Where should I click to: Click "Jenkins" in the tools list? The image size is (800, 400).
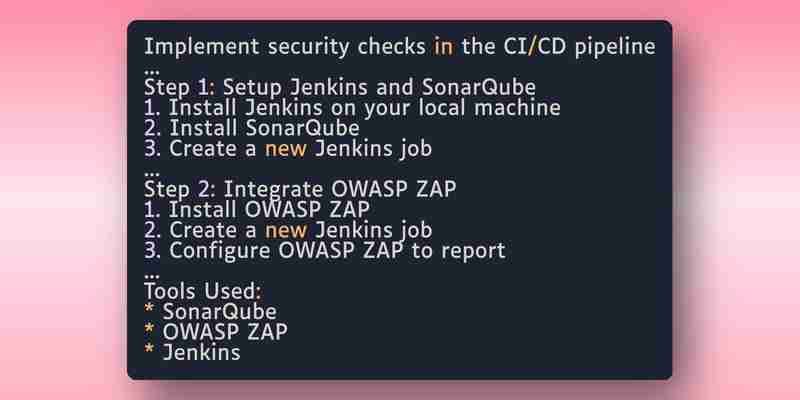point(202,353)
